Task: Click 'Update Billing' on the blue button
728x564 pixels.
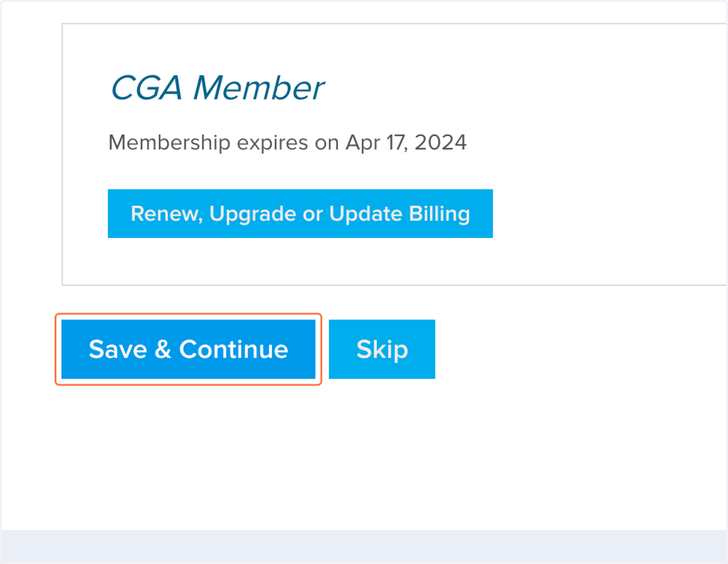Action: pos(399,214)
